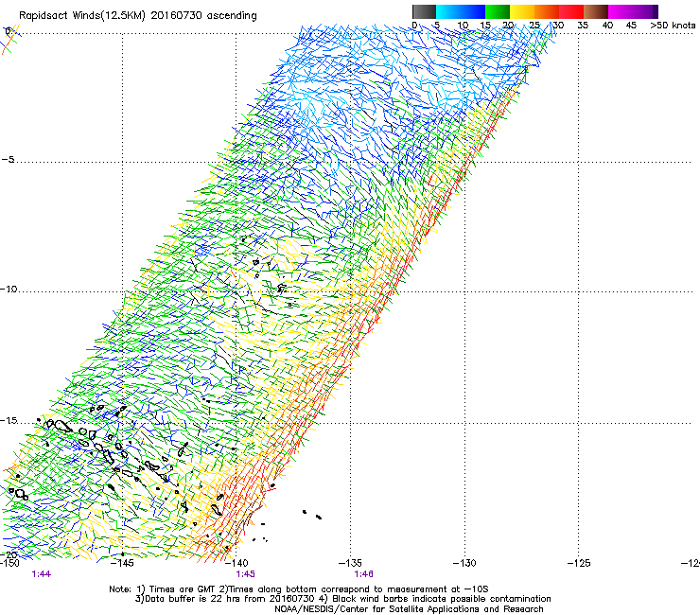Click the -130 longitude axis label
Screen dimensions: 700x615
464,563
